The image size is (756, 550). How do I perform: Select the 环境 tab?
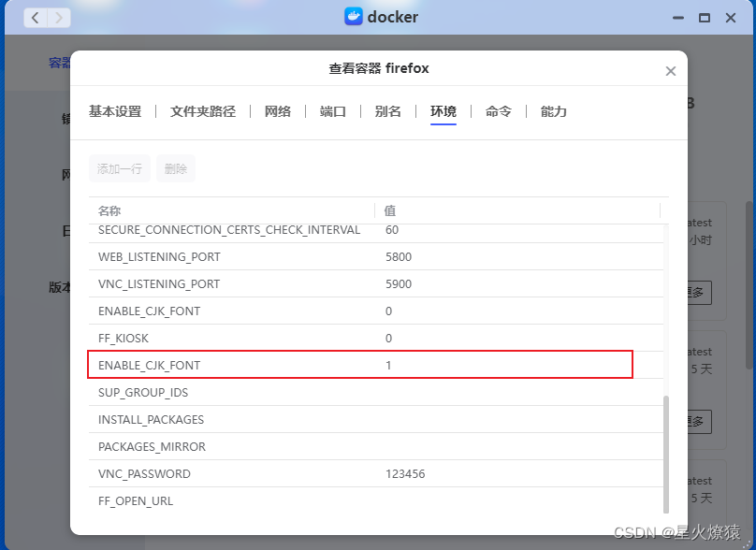[x=443, y=111]
